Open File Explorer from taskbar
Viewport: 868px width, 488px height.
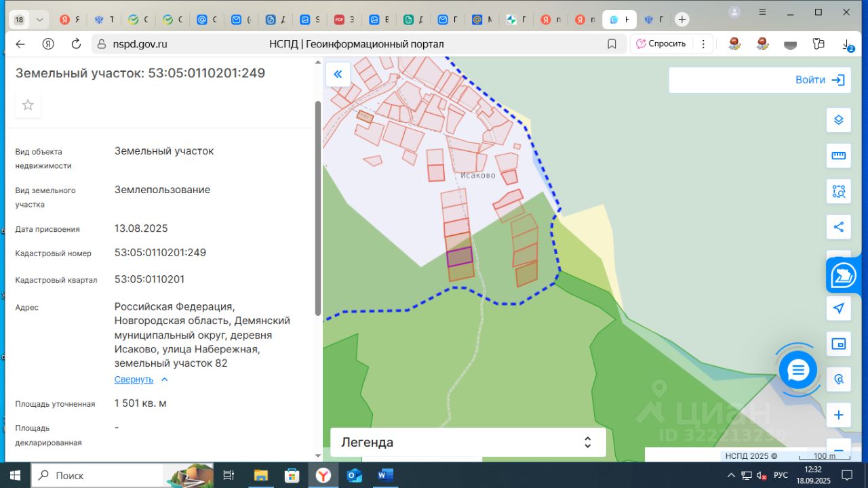coord(260,475)
